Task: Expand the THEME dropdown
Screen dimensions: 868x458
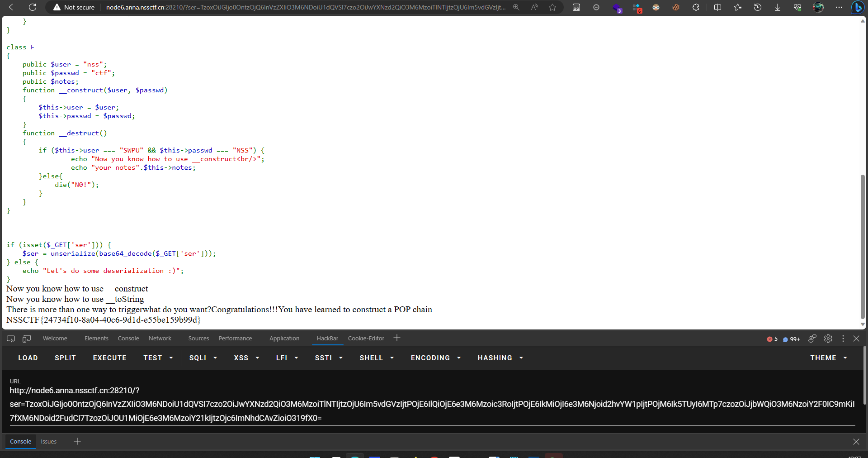Action: click(x=828, y=358)
